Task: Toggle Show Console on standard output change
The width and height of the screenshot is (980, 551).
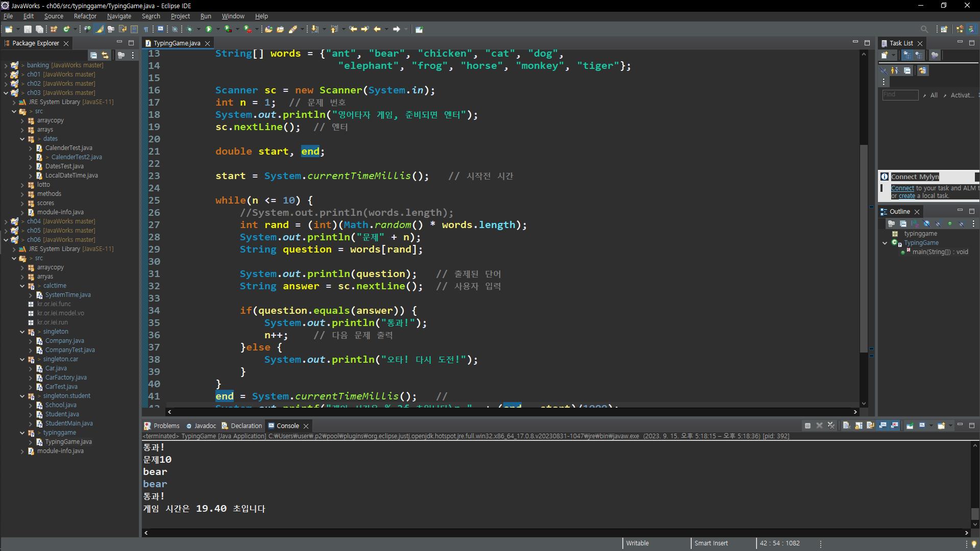Action: click(883, 425)
